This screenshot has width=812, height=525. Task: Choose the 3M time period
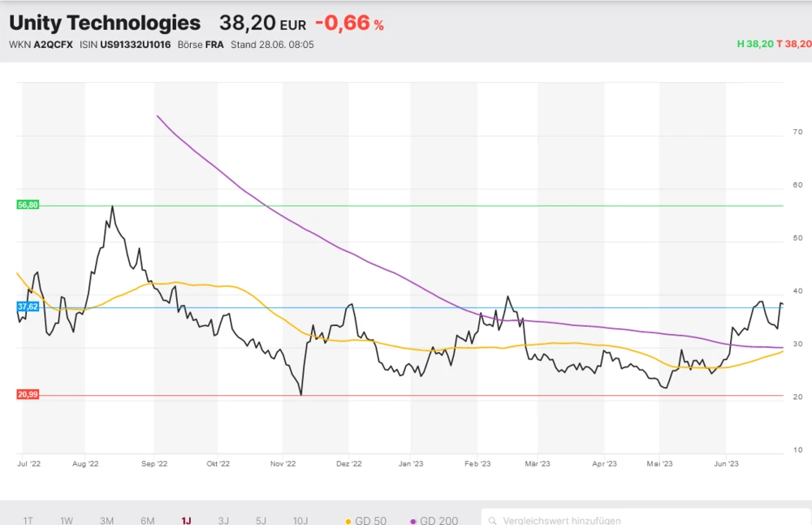point(106,520)
